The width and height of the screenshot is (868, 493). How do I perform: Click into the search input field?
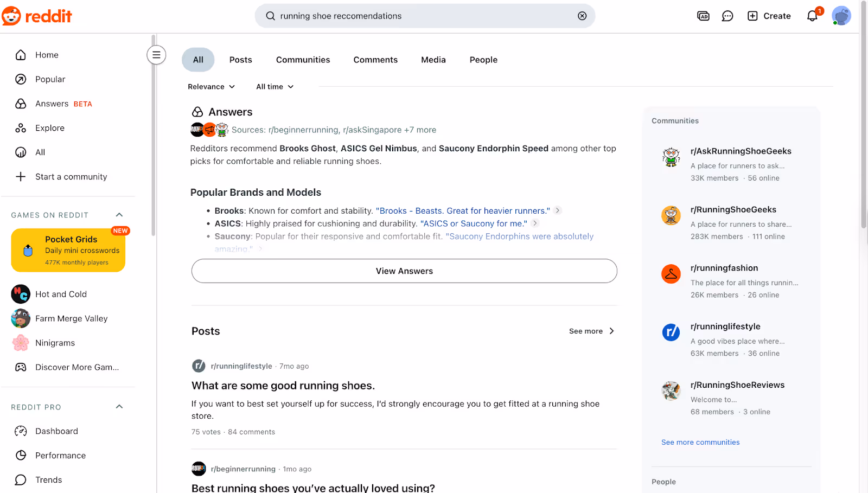[x=425, y=16]
